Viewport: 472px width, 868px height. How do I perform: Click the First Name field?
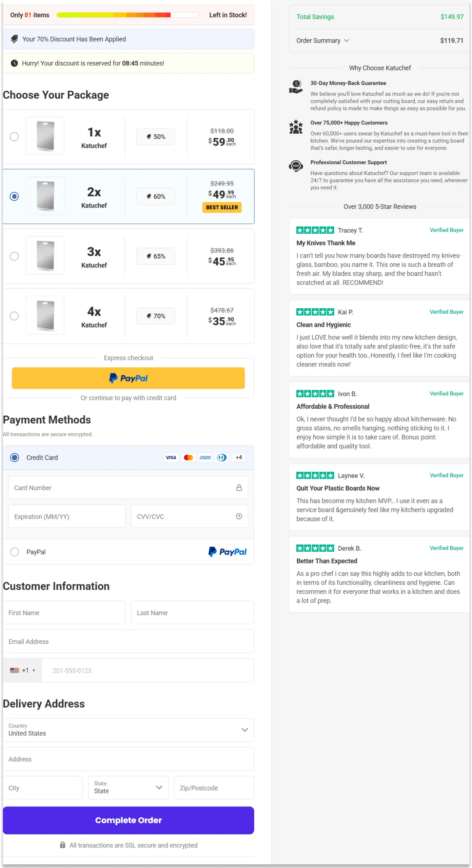click(x=64, y=612)
